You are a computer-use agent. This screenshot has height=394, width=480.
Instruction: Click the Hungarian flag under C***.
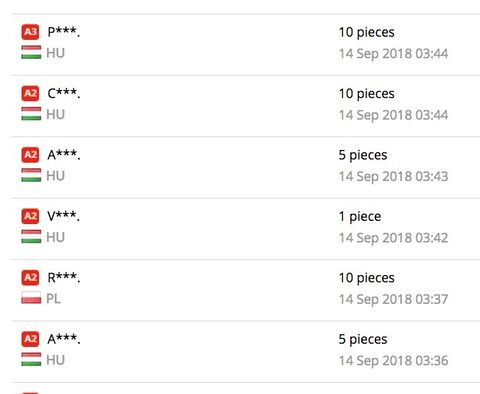coord(31,114)
